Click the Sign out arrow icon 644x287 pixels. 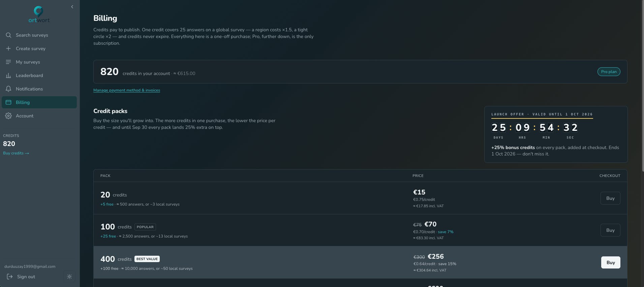click(x=10, y=277)
